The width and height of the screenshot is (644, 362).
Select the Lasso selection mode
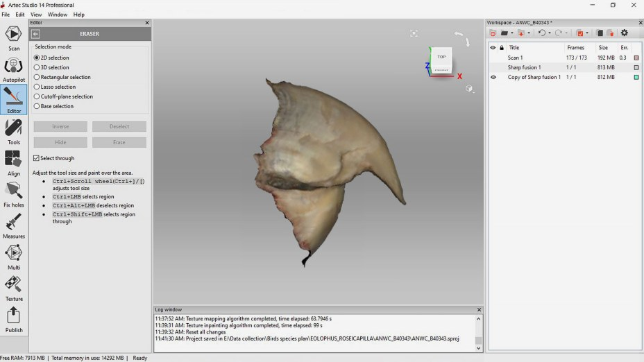37,87
